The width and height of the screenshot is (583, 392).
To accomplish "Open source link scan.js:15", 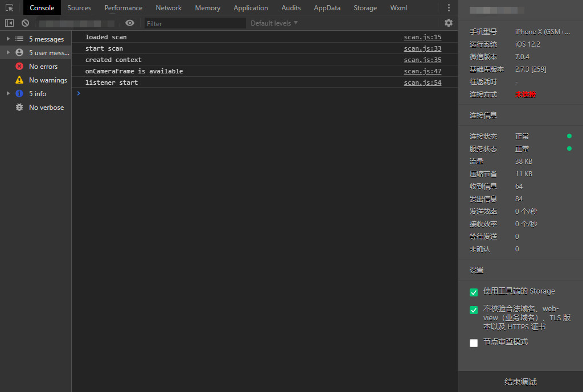I will coord(422,37).
